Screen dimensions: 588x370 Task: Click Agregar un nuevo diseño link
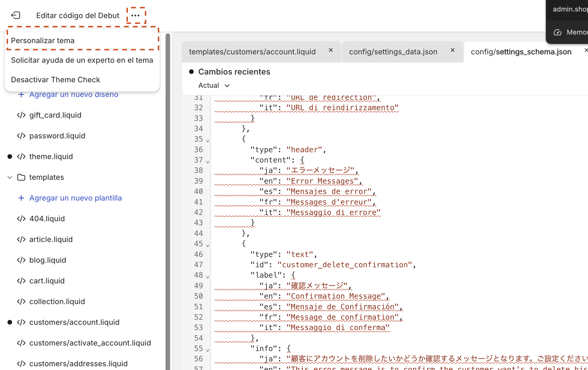[x=74, y=94]
